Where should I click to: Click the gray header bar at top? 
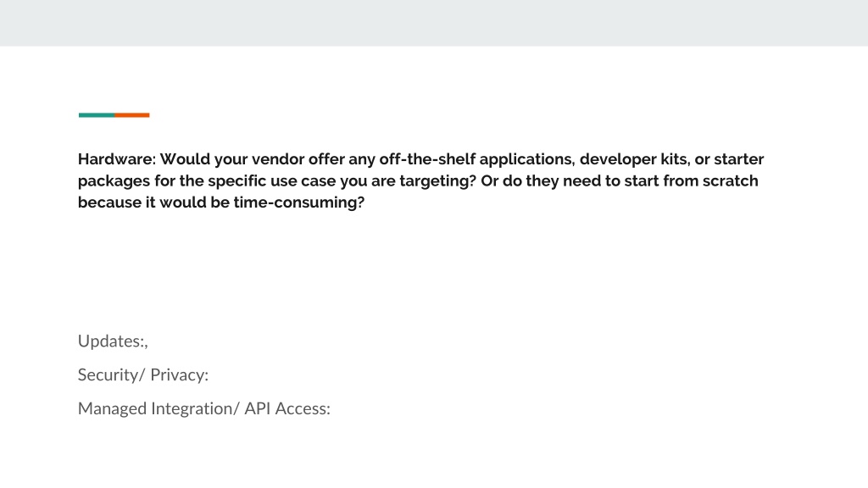coord(434,23)
